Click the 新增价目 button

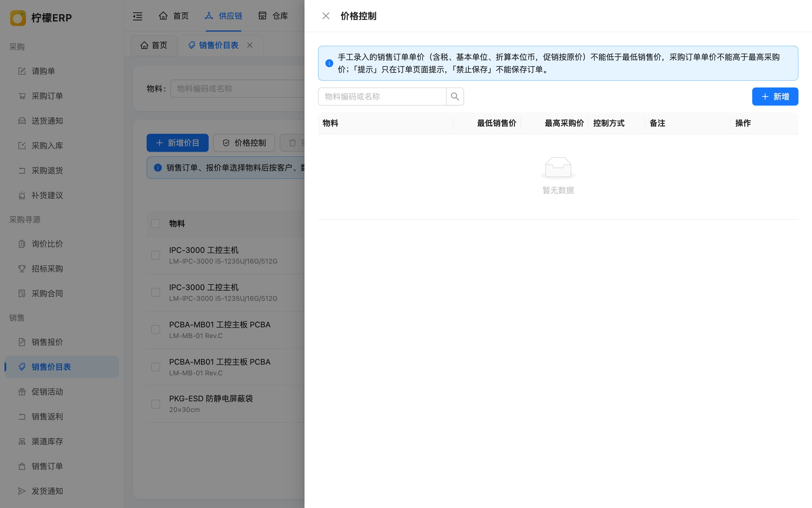[x=178, y=143]
